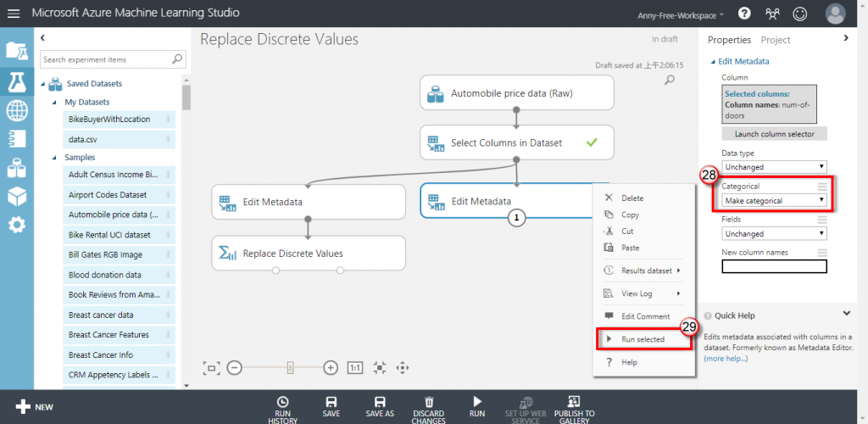Click the zoom in plus button
Screen dimensions: 868x424
point(331,367)
